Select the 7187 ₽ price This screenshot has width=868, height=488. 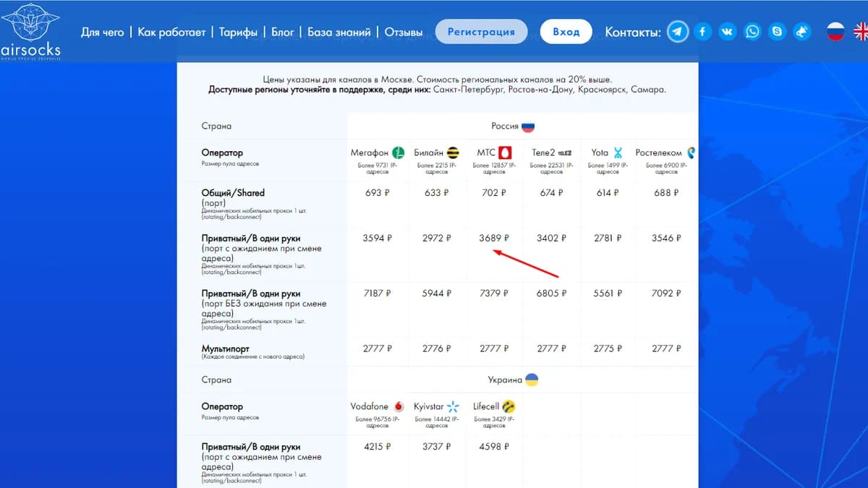point(378,294)
